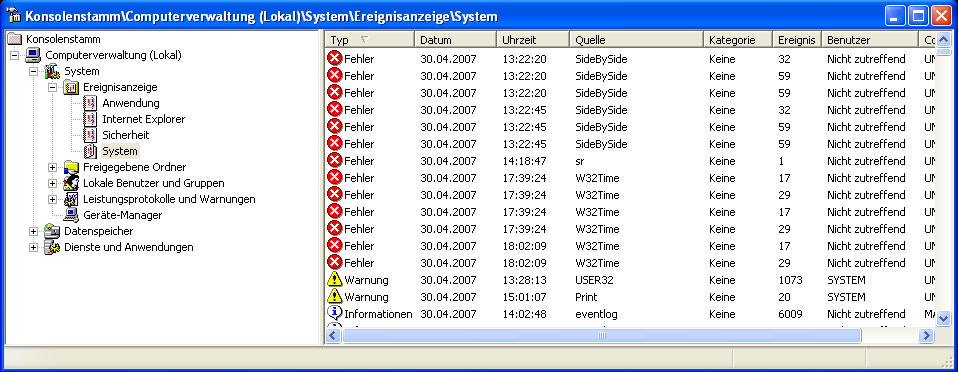Click the Lokale Benutzer und Gruppen icon

(x=71, y=183)
